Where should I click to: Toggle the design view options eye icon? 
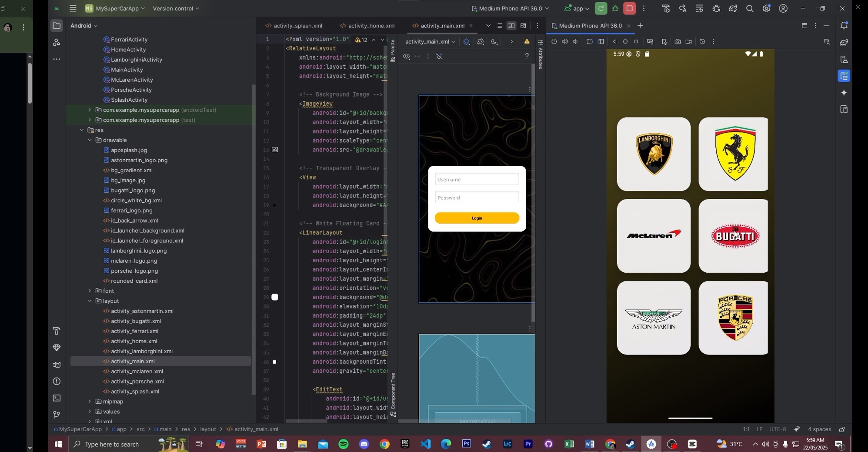(406, 57)
